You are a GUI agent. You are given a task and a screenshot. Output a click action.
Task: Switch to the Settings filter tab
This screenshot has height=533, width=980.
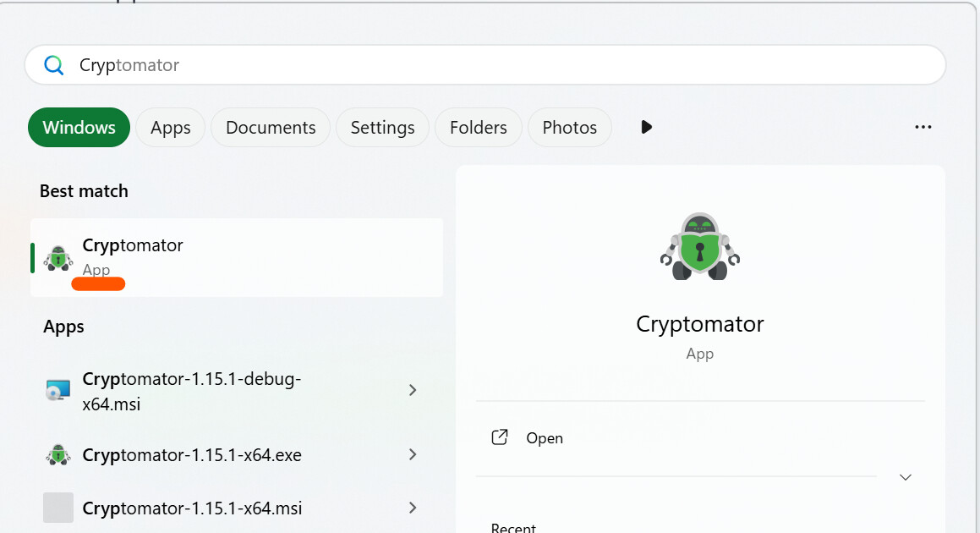coord(382,128)
